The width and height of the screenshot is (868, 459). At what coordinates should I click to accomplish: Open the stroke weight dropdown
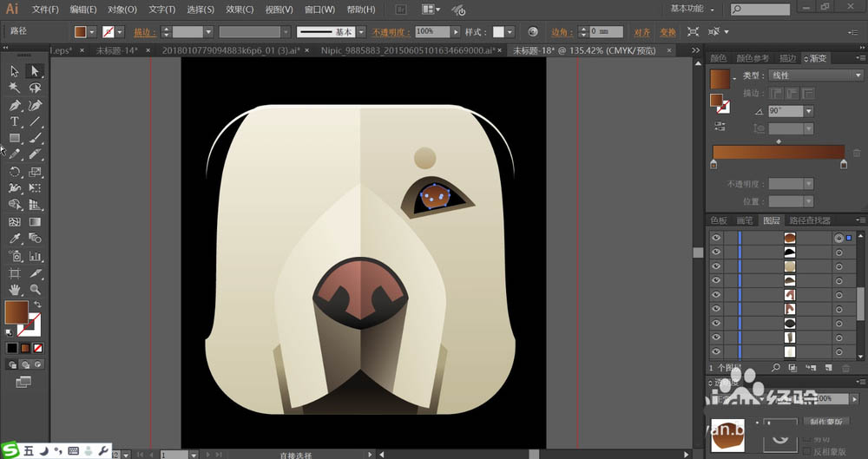tap(208, 32)
